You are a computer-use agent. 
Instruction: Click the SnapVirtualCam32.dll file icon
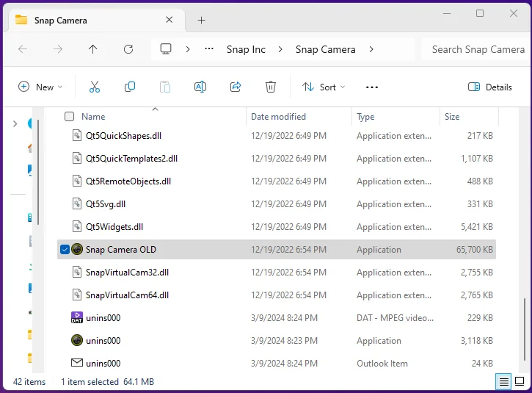(77, 272)
